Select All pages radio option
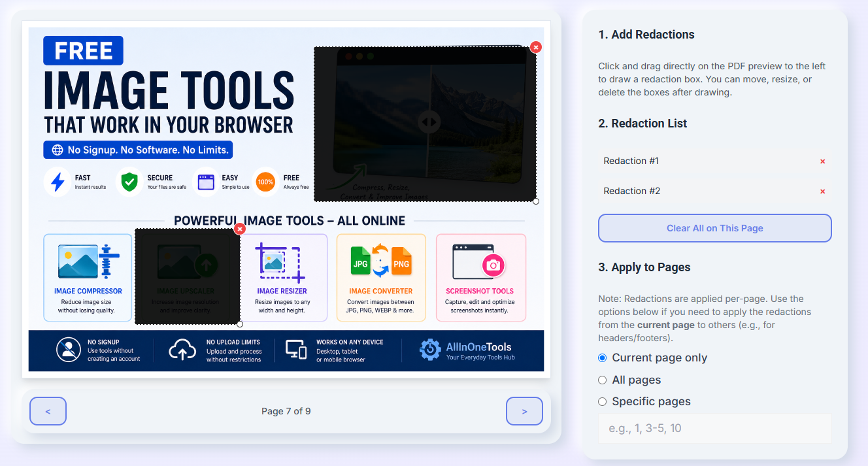Viewport: 868px width, 466px height. click(603, 380)
